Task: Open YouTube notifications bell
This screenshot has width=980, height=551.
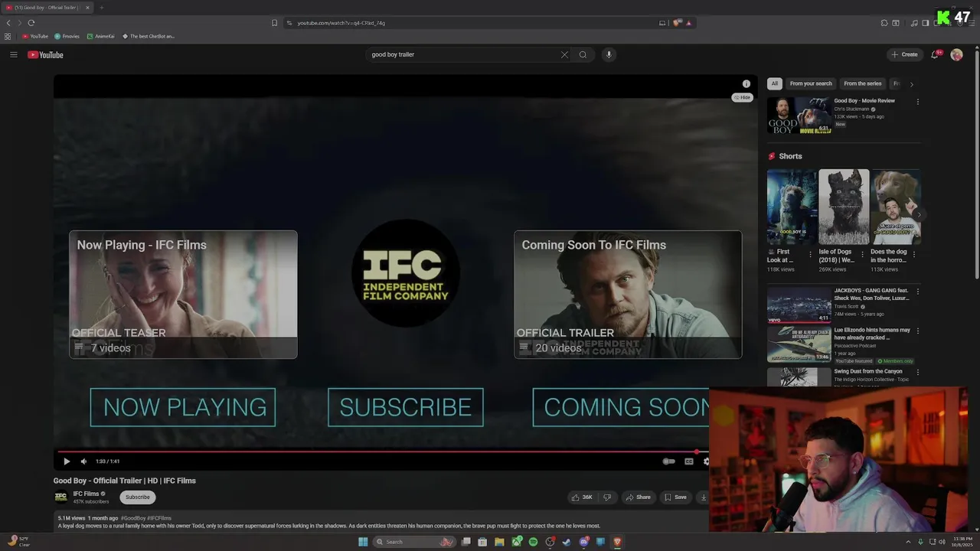Action: click(x=935, y=54)
